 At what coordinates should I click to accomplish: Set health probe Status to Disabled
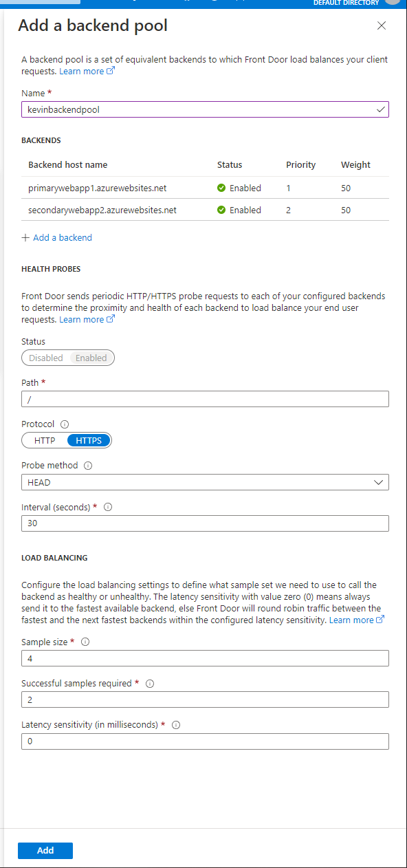(45, 358)
